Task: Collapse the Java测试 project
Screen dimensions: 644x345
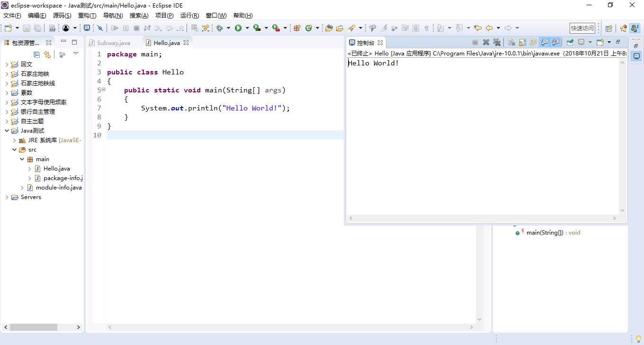Action: click(x=7, y=131)
